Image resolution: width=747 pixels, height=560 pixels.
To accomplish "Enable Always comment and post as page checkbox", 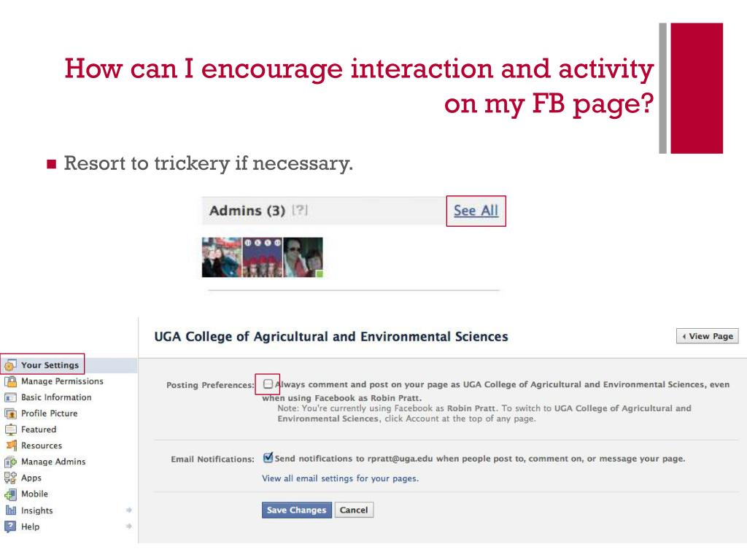I will click(x=268, y=384).
